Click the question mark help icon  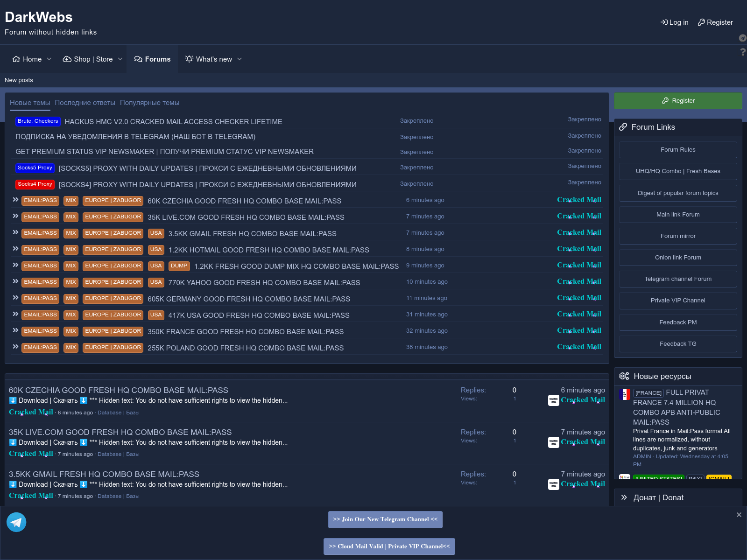click(x=743, y=52)
